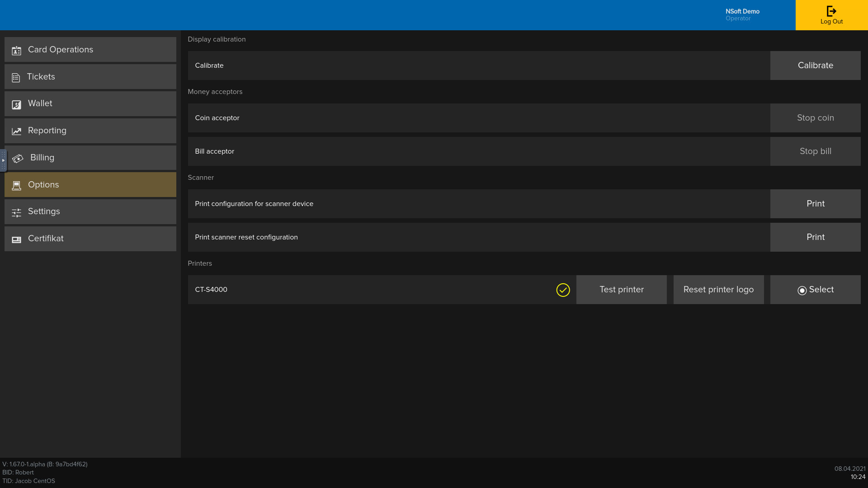Screen dimensions: 868x488
Task: Stop the coin acceptor
Action: [816, 117]
